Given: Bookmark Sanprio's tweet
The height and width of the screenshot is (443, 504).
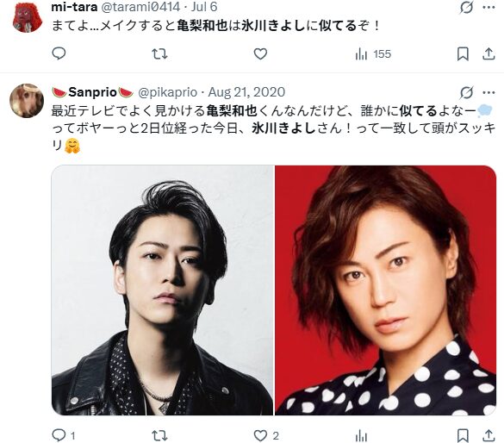Looking at the screenshot, I should (x=463, y=436).
